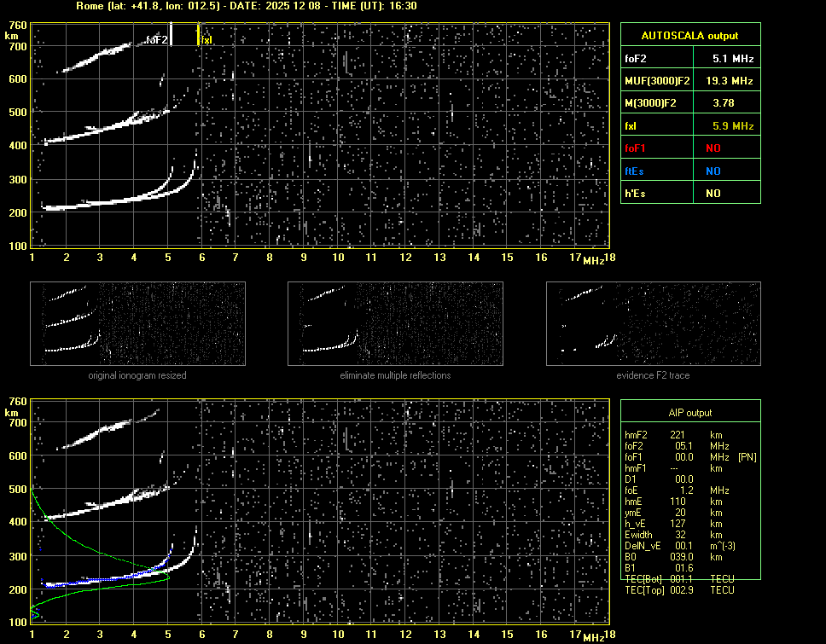The width and height of the screenshot is (826, 644).
Task: Select the yellow fxI 5.9 MHz value
Action: (733, 126)
